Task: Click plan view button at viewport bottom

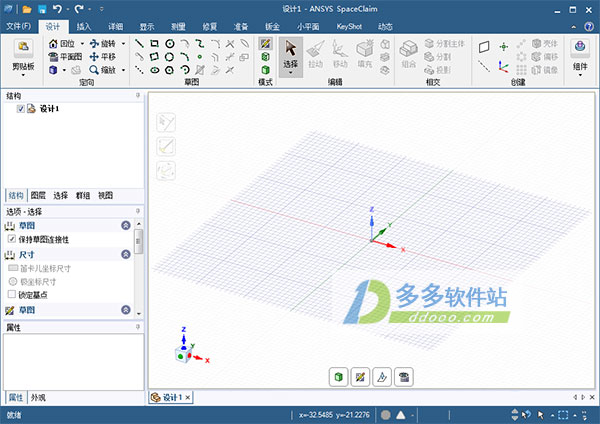Action: (404, 377)
